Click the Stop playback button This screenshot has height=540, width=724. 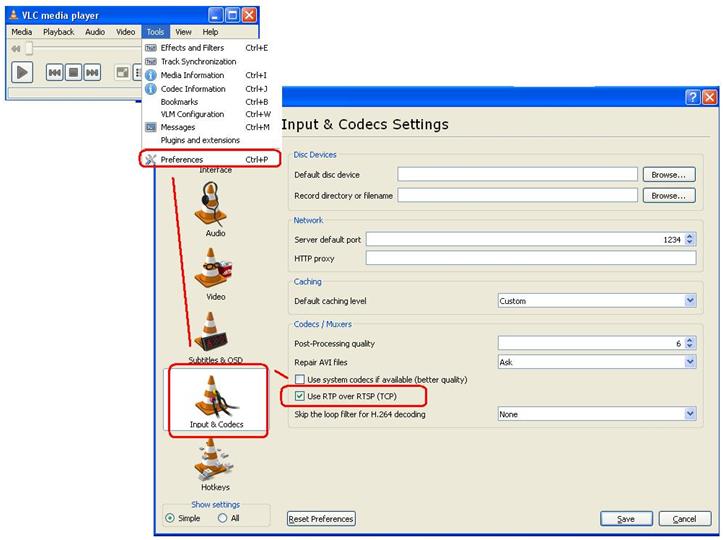tap(73, 72)
